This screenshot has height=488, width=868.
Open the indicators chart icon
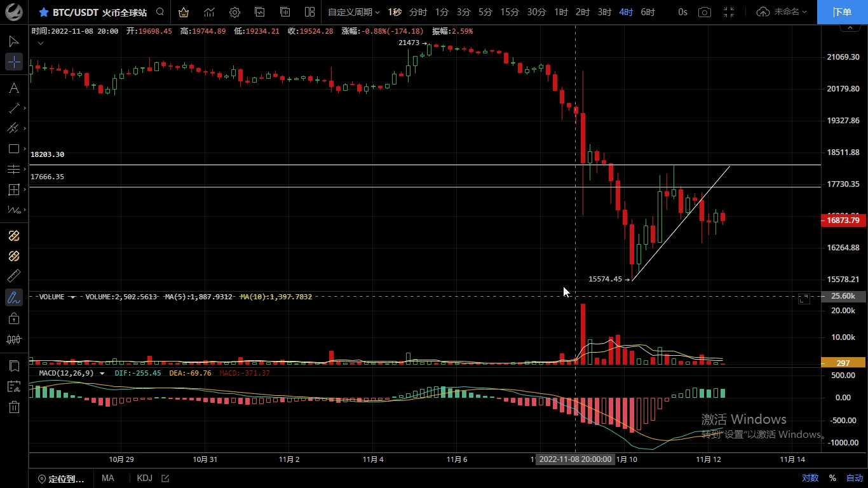[209, 12]
